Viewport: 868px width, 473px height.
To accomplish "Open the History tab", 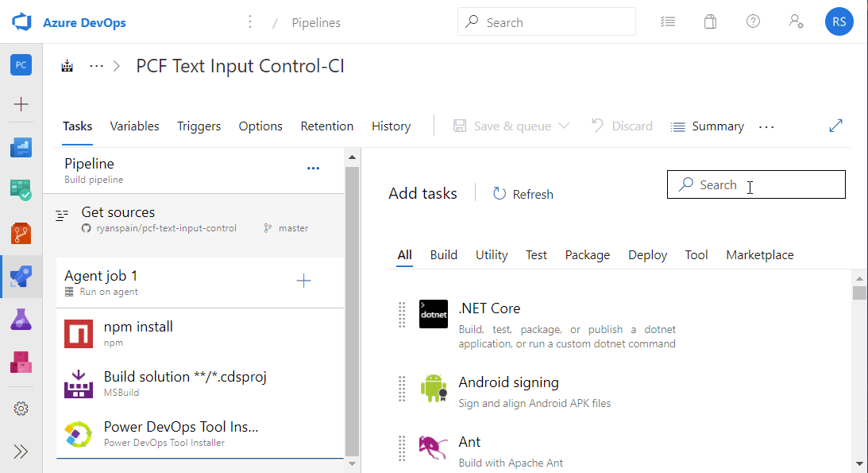I will coord(391,126).
